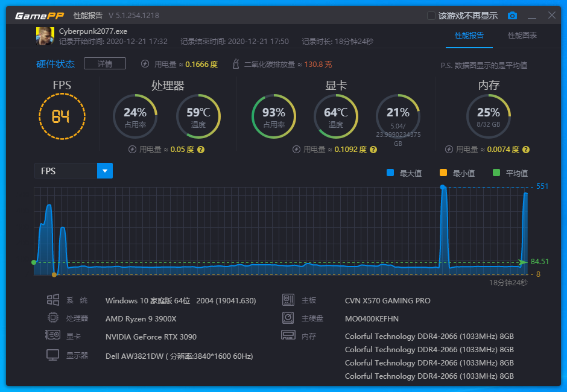Open hardware details with the 详情 button
Viewport: 567px width, 392px height.
point(105,64)
